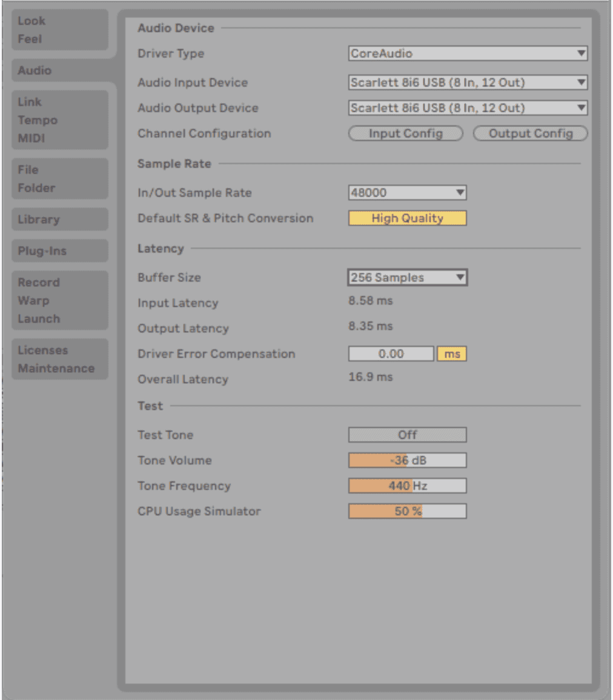Screen dimensions: 613x700
Task: Open the In/Out Sample Rate dropdown
Action: click(406, 193)
